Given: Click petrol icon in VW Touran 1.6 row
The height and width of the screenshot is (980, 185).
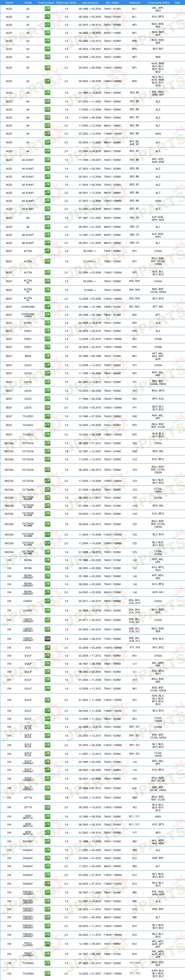Looking at the screenshot, I should tap(47, 963).
